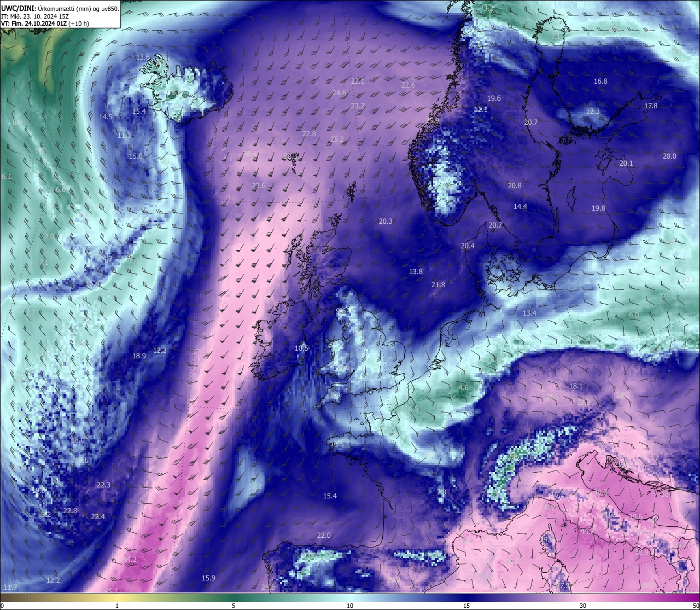Select the 19.8 value over the Baltic
Viewport: 700px width, 610px height.
pyautogui.click(x=598, y=208)
